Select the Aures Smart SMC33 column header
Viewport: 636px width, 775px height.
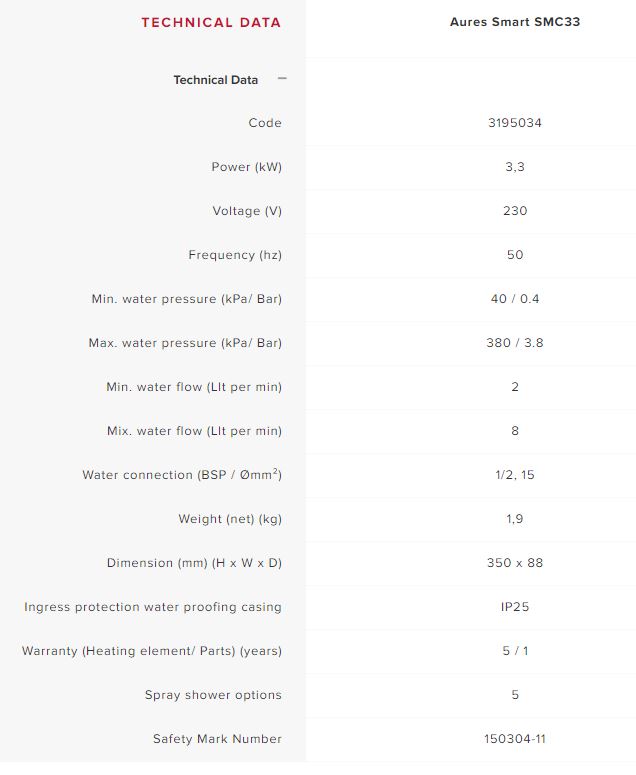click(x=515, y=22)
